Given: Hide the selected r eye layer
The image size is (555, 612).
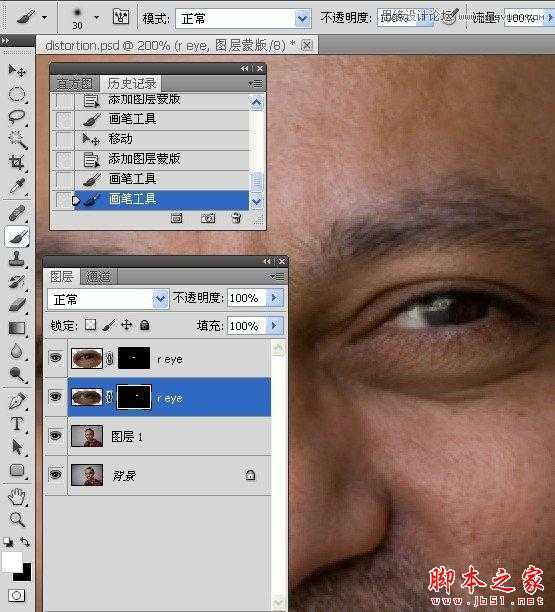Looking at the screenshot, I should click(55, 397).
